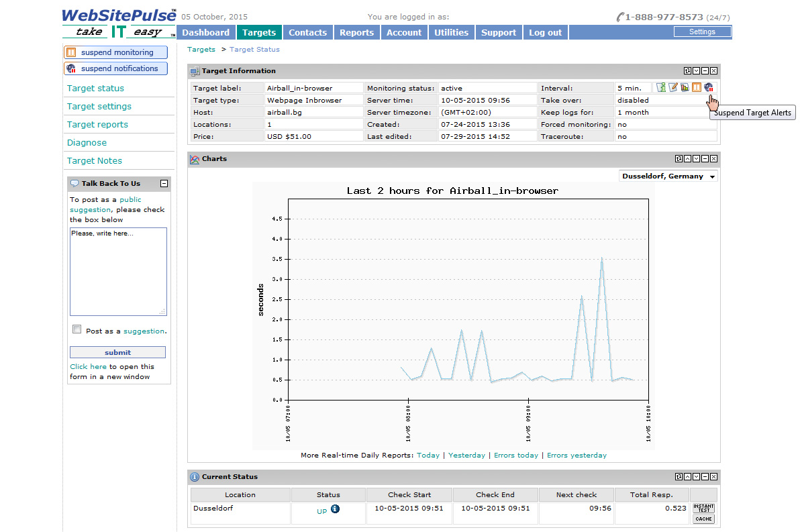
Task: Move the Target Information panel down
Action: click(x=696, y=71)
